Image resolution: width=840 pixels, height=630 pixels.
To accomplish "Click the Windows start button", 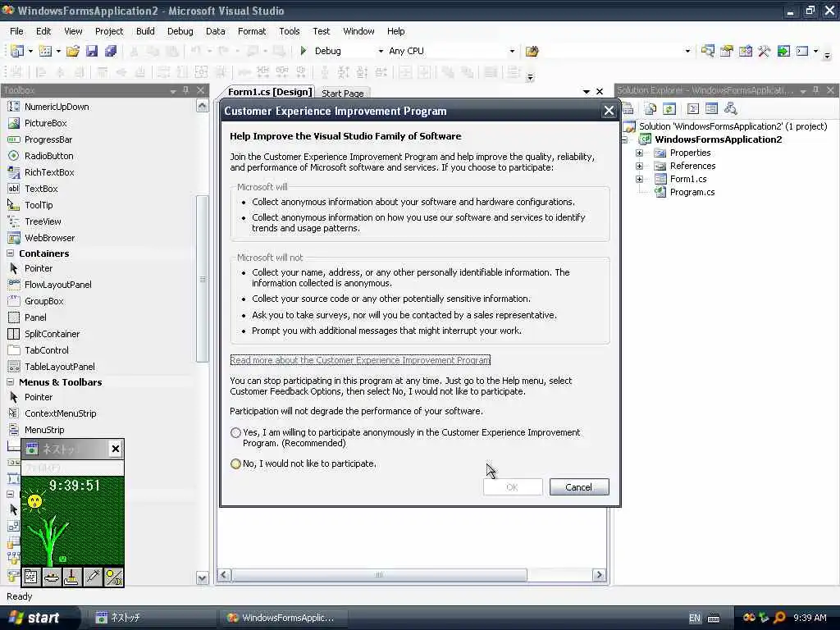I will tap(39, 618).
